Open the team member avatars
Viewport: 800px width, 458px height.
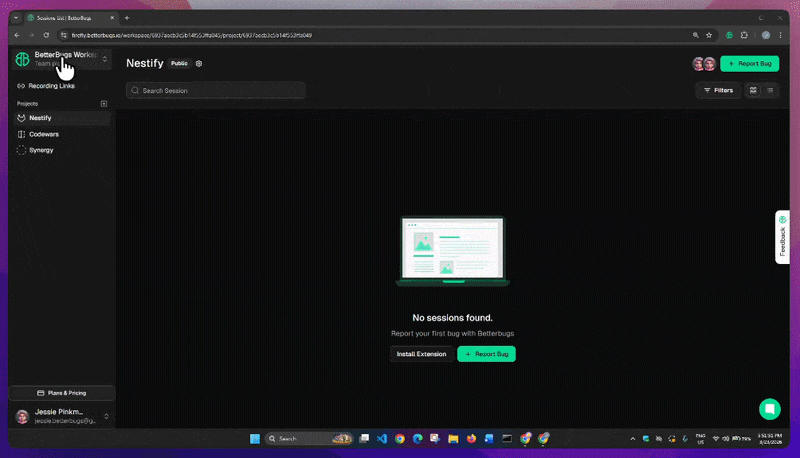pyautogui.click(x=704, y=64)
